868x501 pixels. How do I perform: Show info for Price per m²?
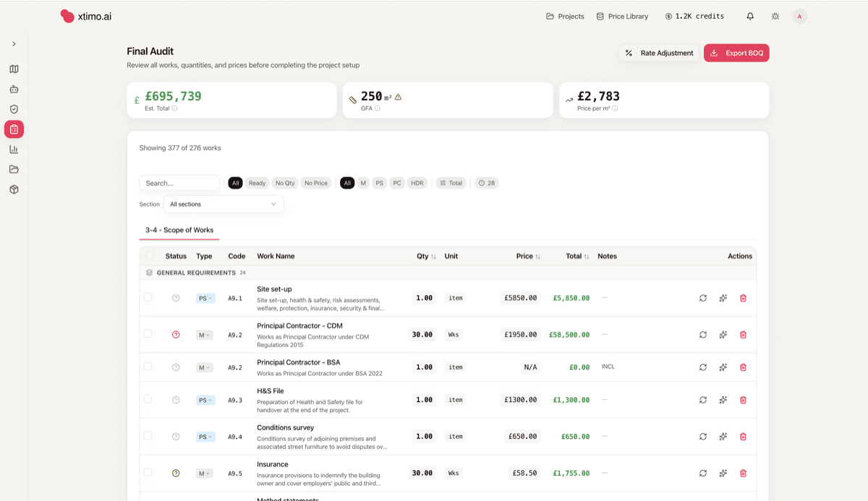click(615, 108)
